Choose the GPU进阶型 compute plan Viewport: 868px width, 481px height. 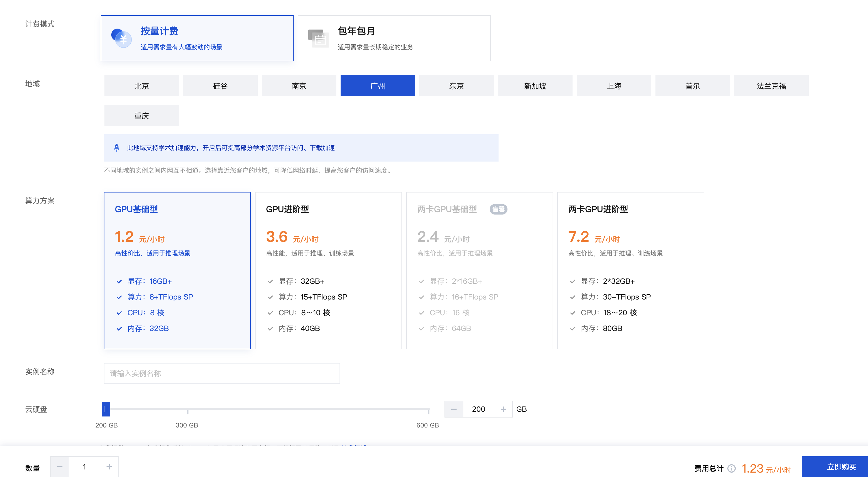[x=328, y=270]
